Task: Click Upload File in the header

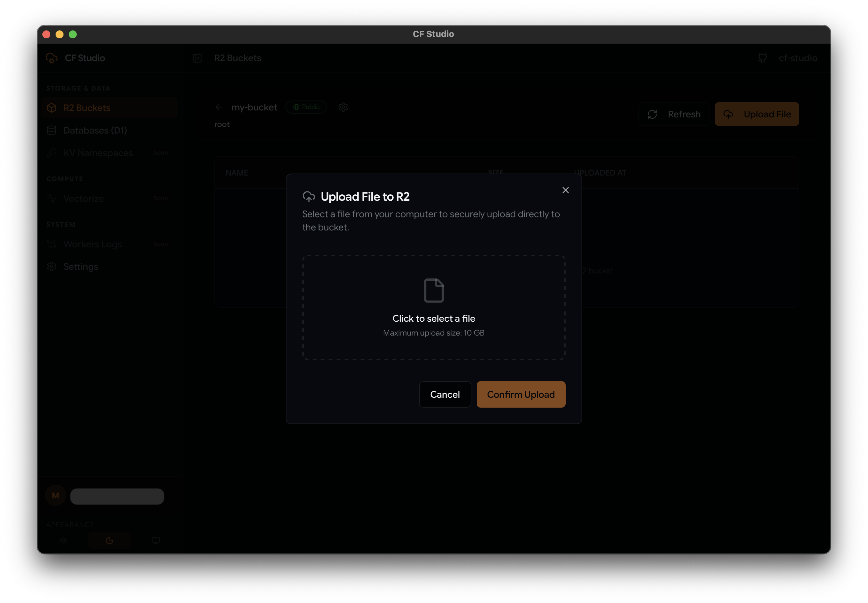Action: click(757, 114)
